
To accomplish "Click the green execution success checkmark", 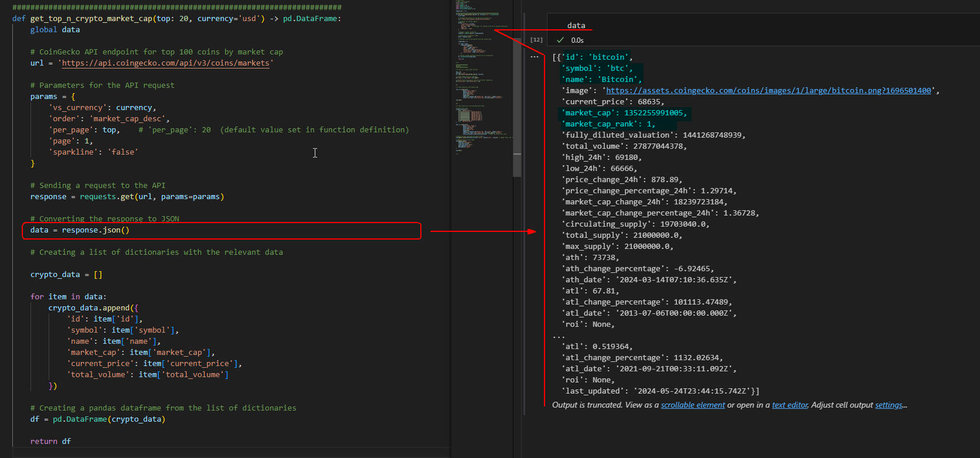I will coord(560,40).
